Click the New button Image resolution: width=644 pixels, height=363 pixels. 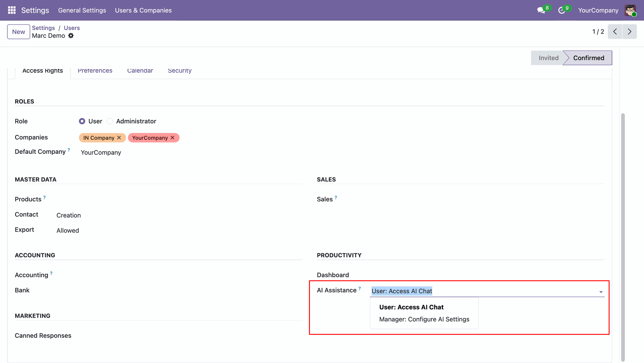(18, 32)
